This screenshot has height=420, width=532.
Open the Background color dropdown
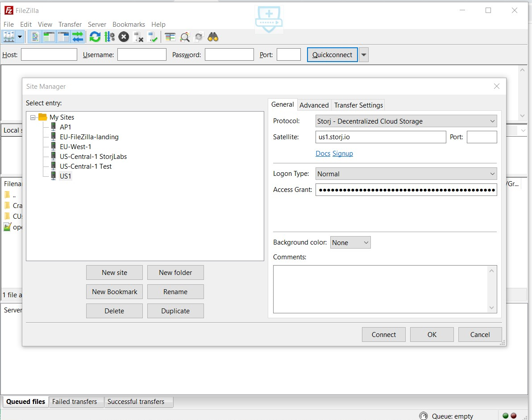point(350,242)
